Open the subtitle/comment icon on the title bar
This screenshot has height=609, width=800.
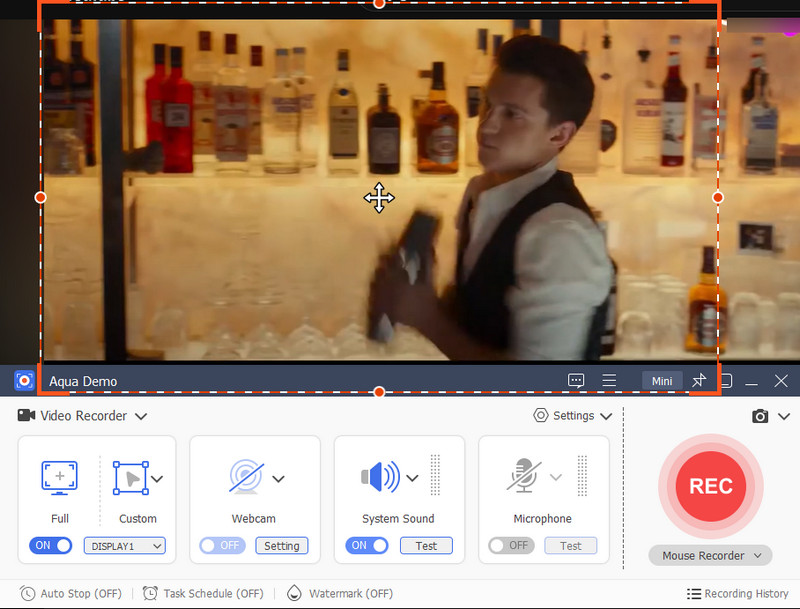point(577,381)
